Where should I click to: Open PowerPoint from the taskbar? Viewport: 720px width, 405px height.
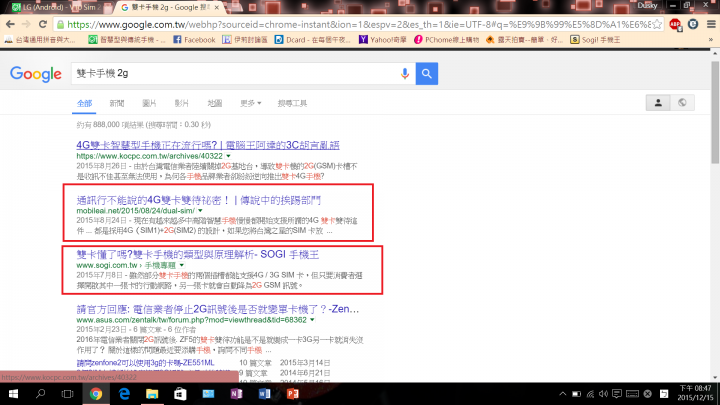tap(292, 394)
